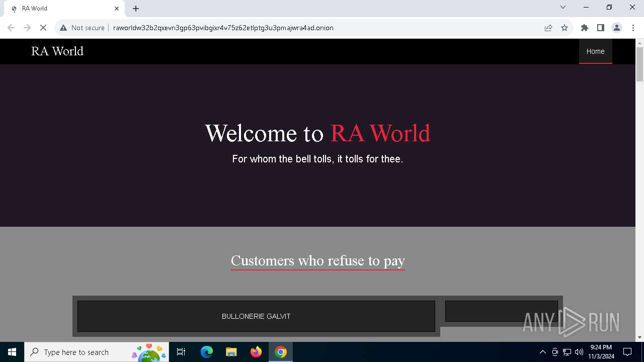Image resolution: width=644 pixels, height=362 pixels.
Task: Open the Chrome three-dot menu
Action: click(633, 28)
